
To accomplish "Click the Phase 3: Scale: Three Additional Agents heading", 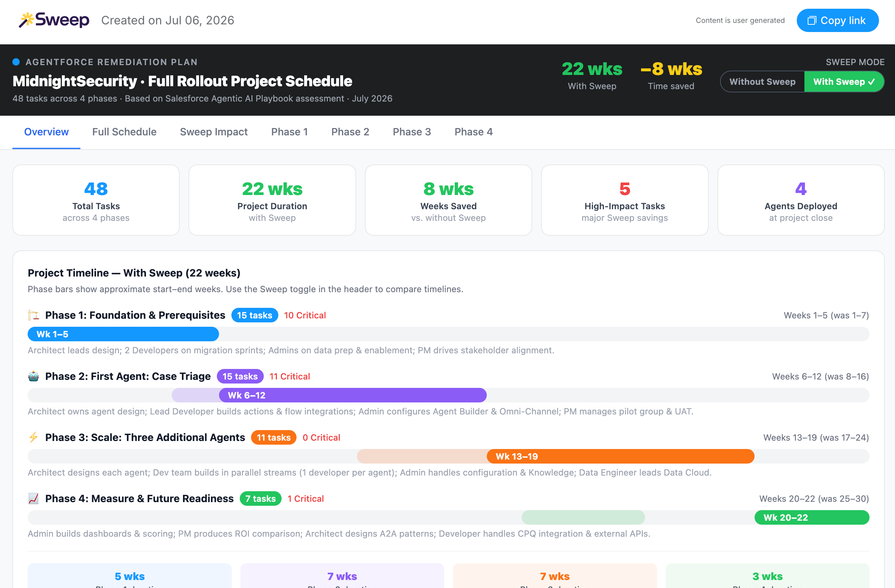I will pos(145,437).
